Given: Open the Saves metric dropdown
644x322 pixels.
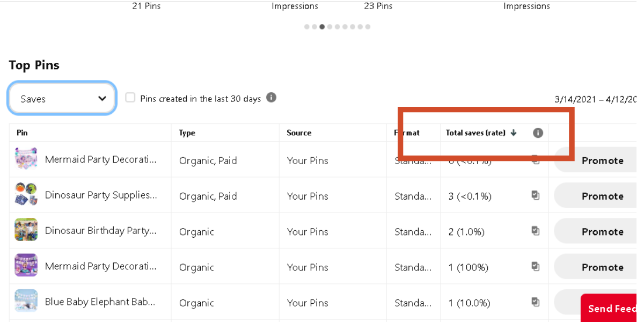Looking at the screenshot, I should tap(62, 98).
